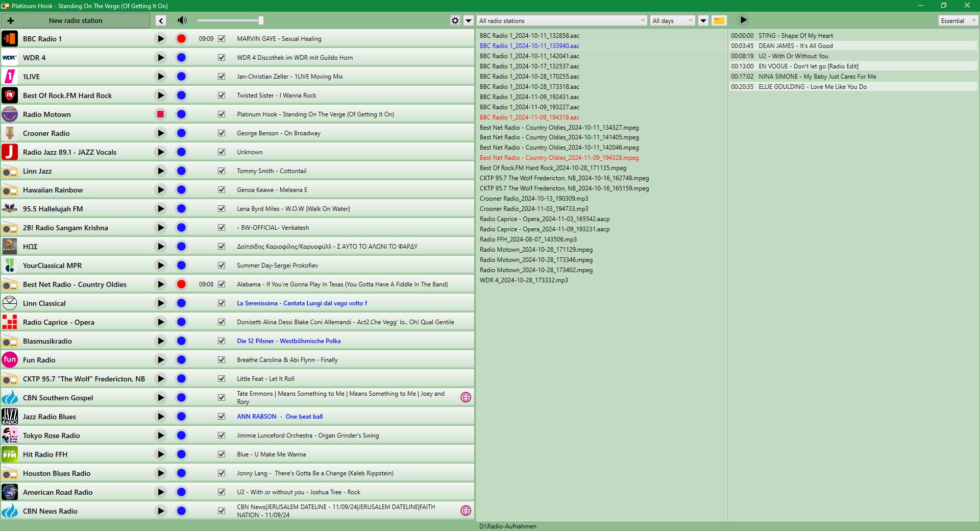Viewport: 980px width, 531px height.
Task: Jump to U2 - With Or Without You track
Action: pos(793,56)
